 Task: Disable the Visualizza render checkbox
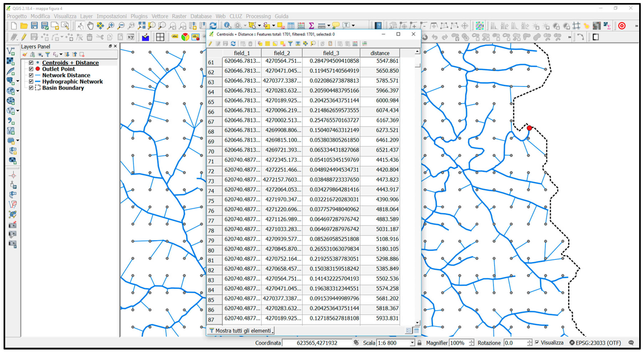(537, 343)
